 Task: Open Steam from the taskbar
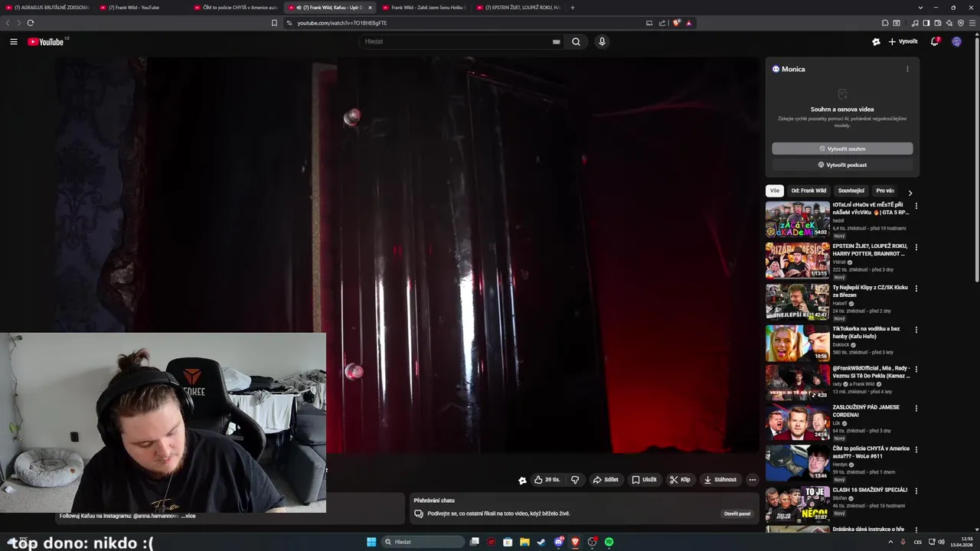click(541, 542)
